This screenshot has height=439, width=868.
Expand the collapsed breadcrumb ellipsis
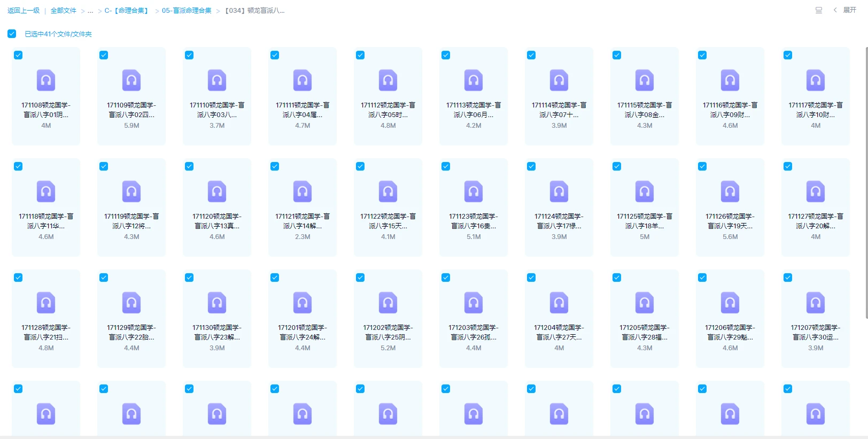[90, 11]
